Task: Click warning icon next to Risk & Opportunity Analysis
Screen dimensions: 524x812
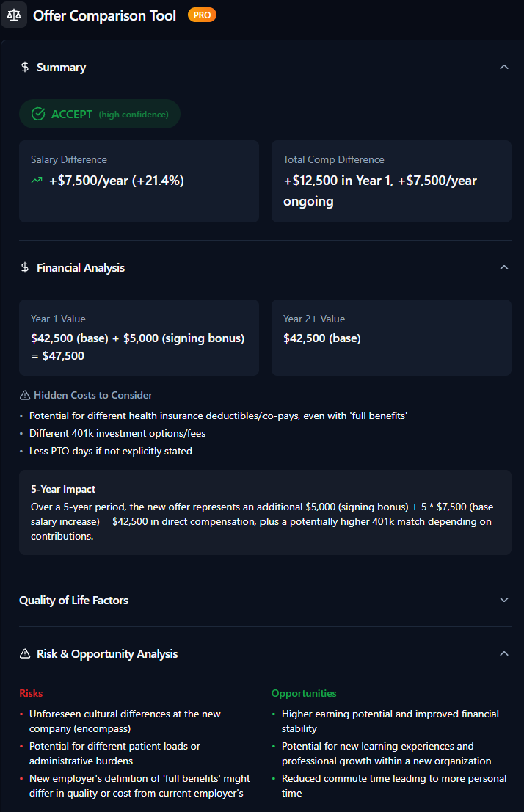Action: pos(24,653)
